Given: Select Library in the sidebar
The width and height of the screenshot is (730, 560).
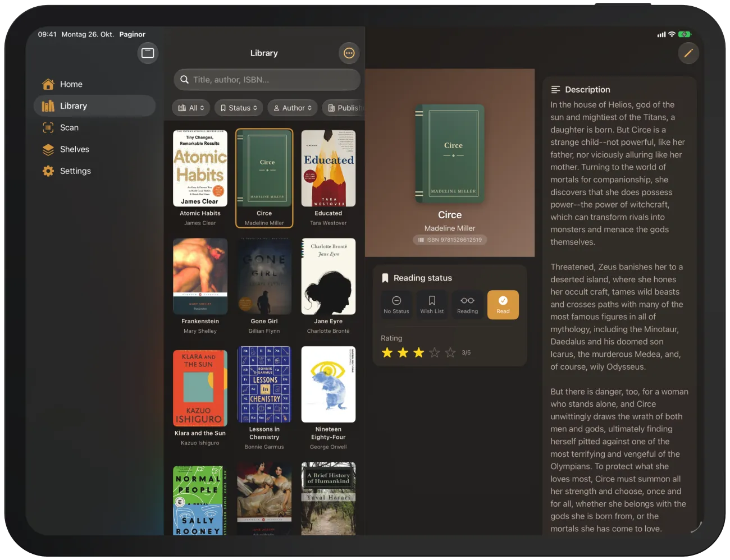Looking at the screenshot, I should [x=94, y=106].
